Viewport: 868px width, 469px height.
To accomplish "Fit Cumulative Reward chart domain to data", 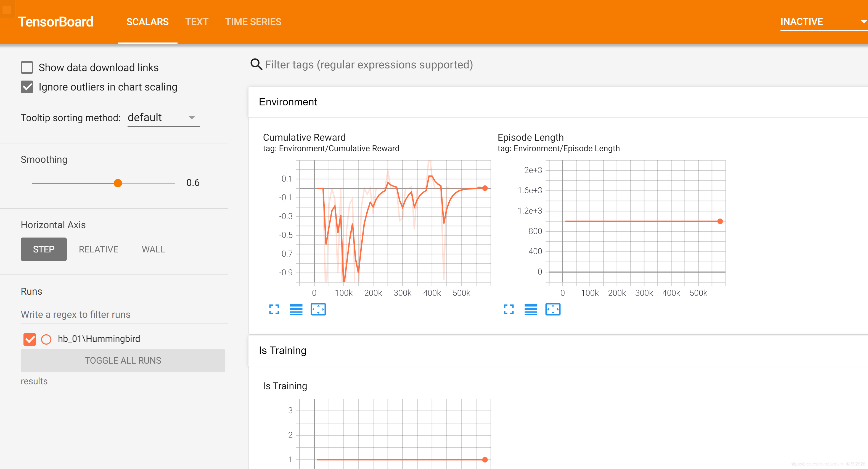I will click(318, 309).
